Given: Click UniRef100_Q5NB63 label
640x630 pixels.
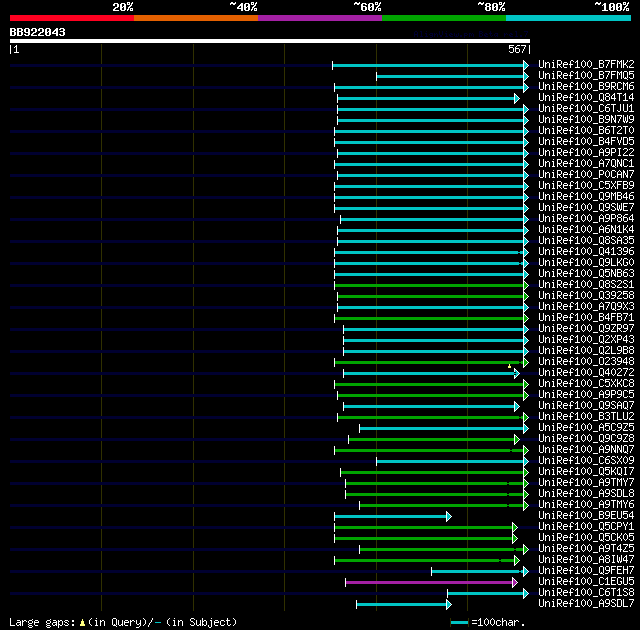Looking at the screenshot, I should click(586, 274).
